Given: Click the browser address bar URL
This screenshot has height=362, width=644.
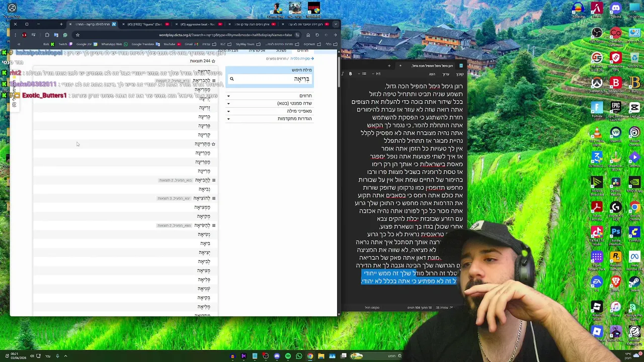Looking at the screenshot, I should [x=225, y=35].
